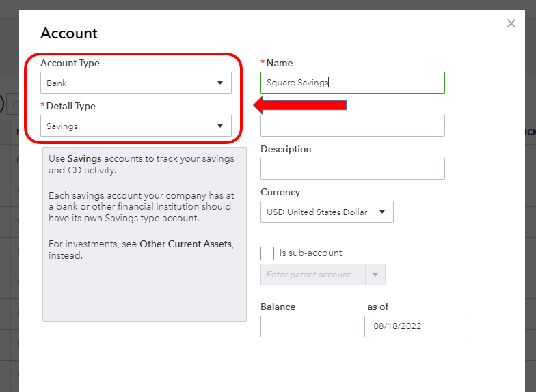Viewport: 536px width, 392px height.
Task: Focus the blank field below Name
Action: [352, 126]
